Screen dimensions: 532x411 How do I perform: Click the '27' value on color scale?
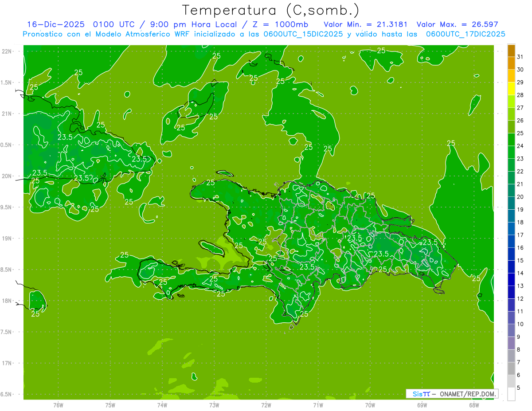[520, 108]
